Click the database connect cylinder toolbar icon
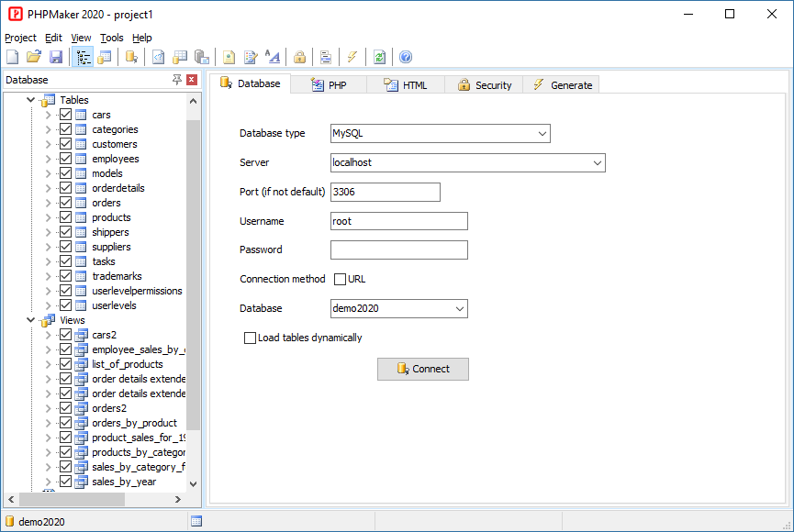Screen dimensions: 794x532 point(131,57)
